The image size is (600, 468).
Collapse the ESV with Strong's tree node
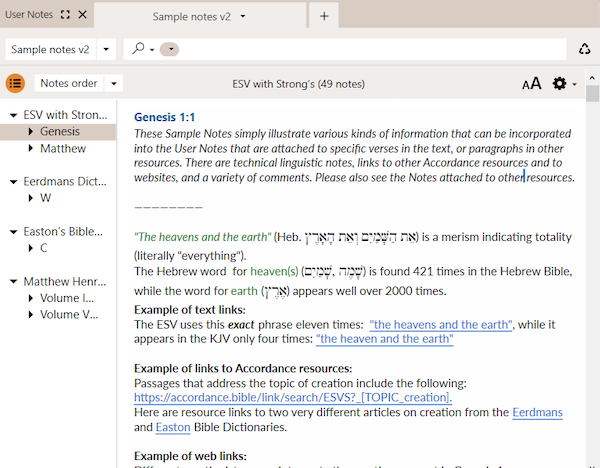pos(13,115)
